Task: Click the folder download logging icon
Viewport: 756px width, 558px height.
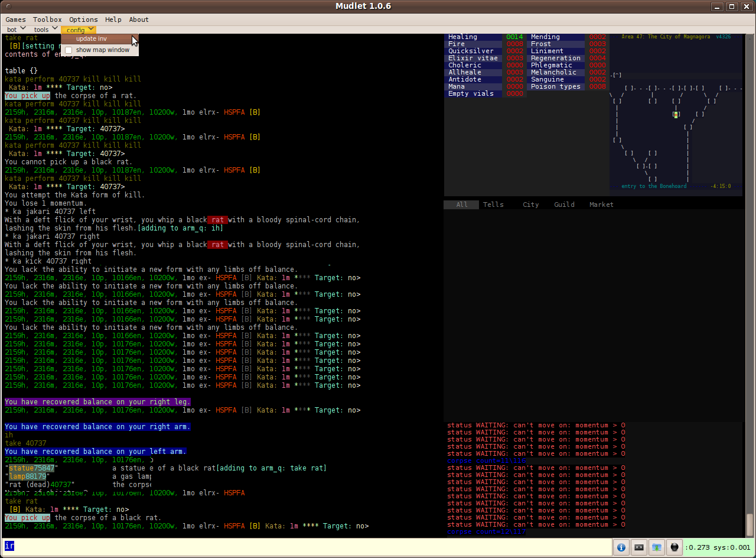Action: click(x=656, y=547)
